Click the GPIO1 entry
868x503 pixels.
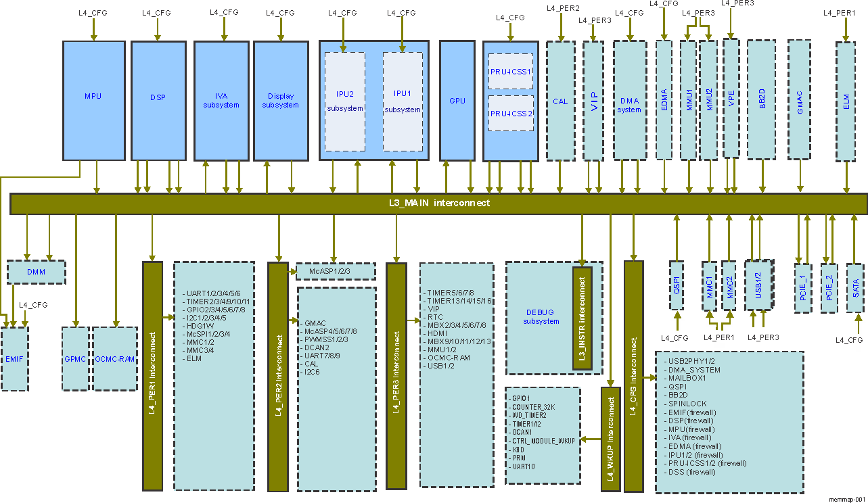(x=522, y=399)
